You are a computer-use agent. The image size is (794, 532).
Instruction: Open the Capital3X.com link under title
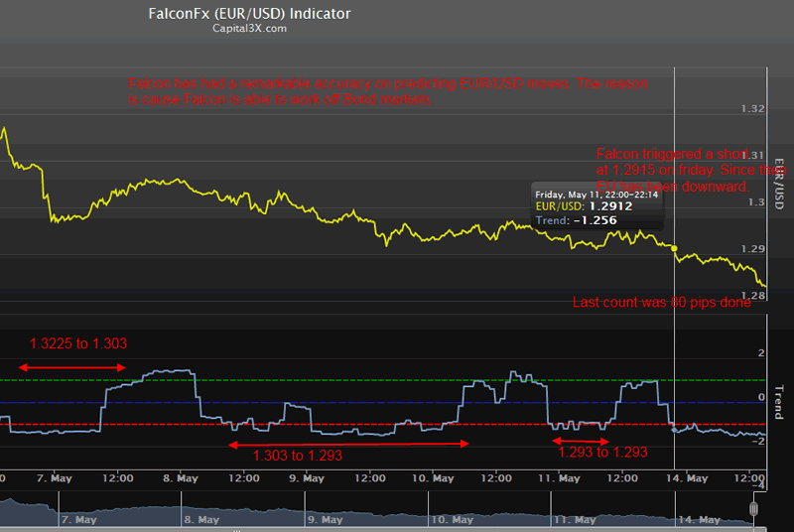250,29
